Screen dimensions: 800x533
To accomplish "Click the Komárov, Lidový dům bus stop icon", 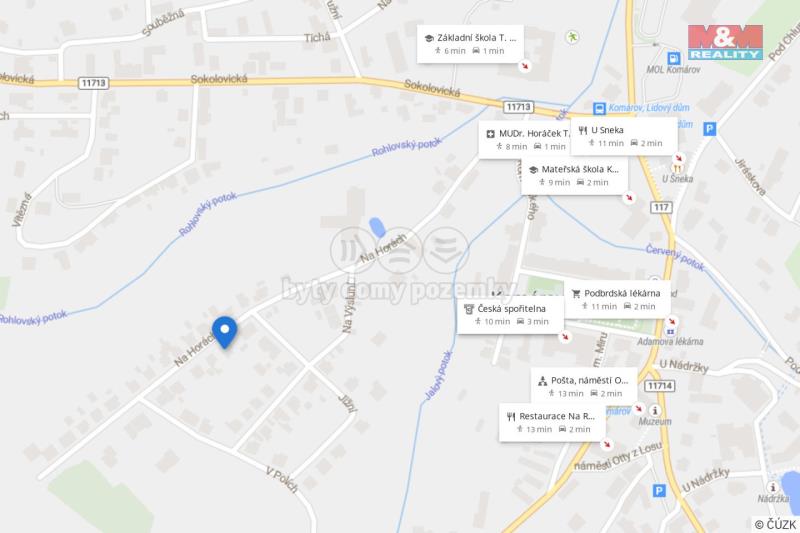I will click(x=599, y=108).
